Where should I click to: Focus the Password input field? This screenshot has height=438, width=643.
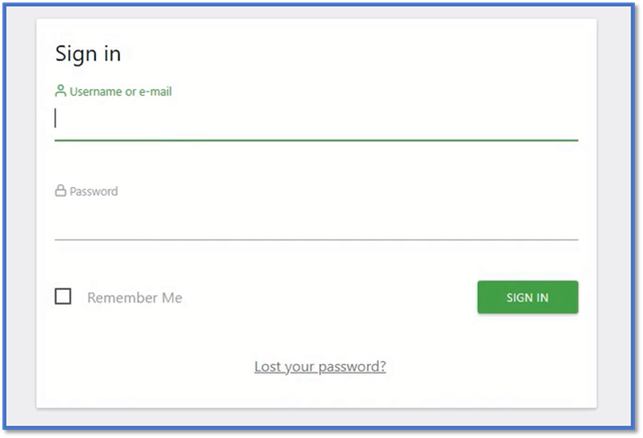(316, 220)
